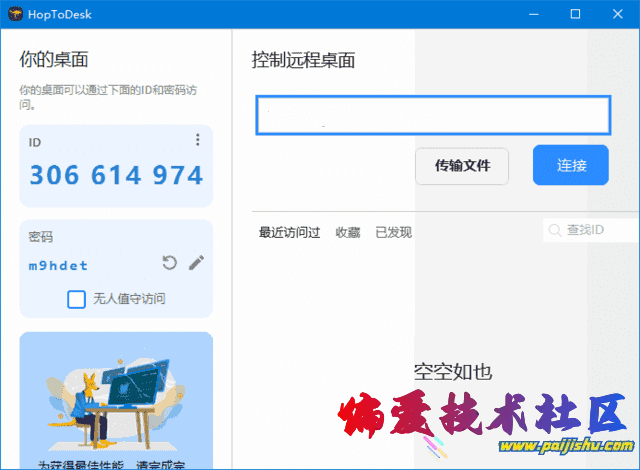Click the 控制远程桌面 heading
640x470 pixels.
(x=303, y=60)
